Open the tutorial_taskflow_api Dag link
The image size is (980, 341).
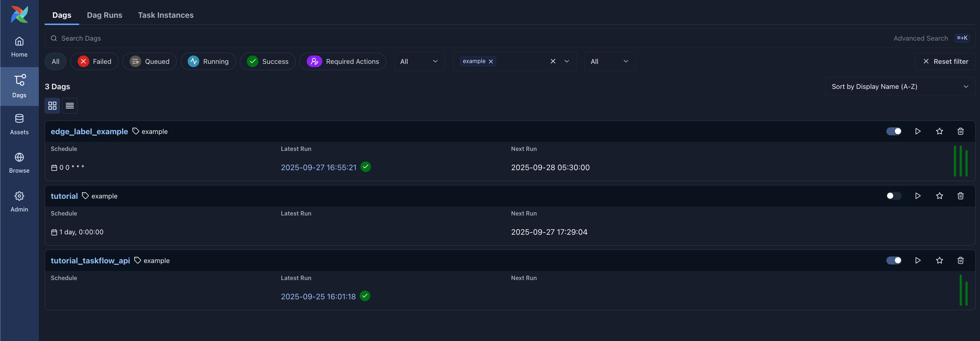[90, 260]
